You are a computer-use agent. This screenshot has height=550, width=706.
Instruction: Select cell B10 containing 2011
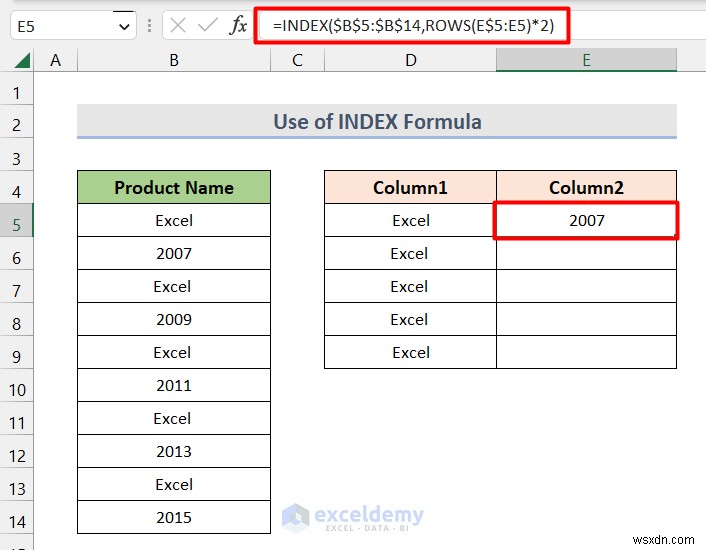(174, 385)
